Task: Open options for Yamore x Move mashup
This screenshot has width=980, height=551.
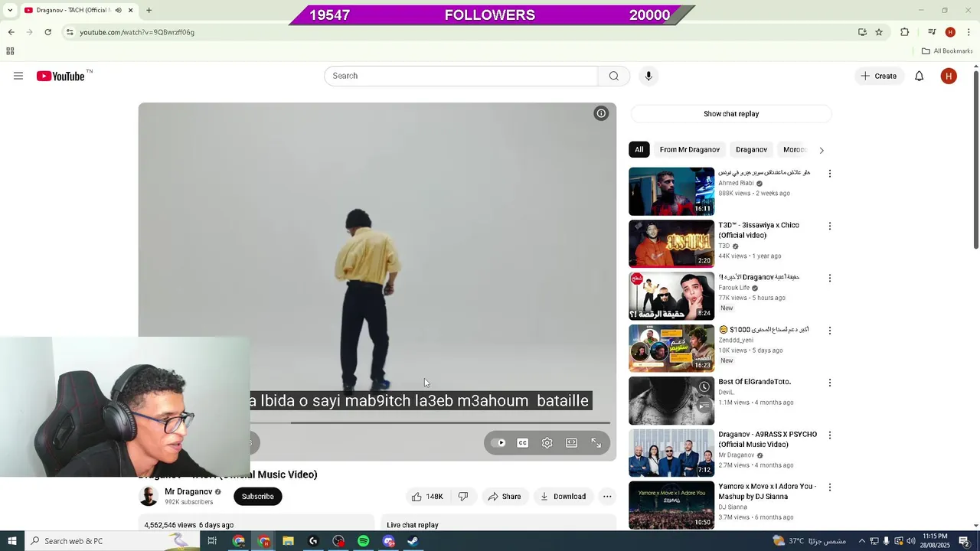Action: pos(829,487)
